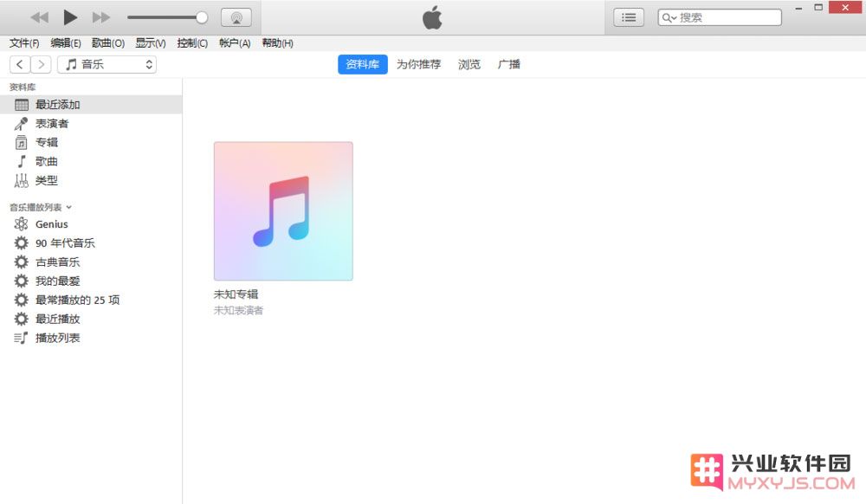Open the 歌曲(O) menu
Viewport: 866px width, 504px height.
[107, 43]
